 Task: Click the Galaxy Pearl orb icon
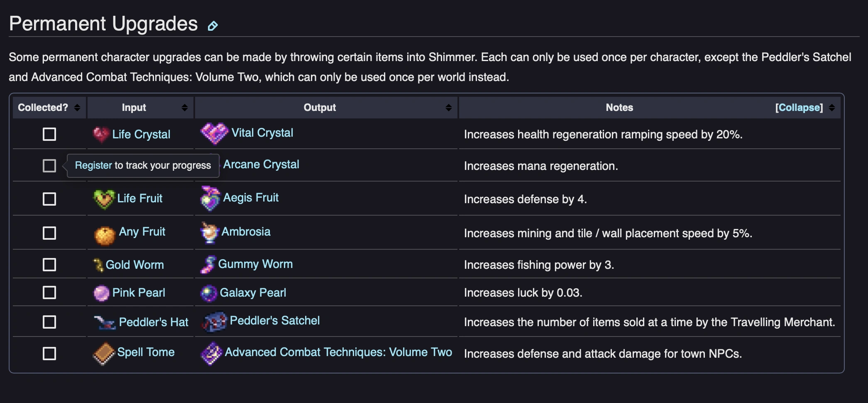209,293
